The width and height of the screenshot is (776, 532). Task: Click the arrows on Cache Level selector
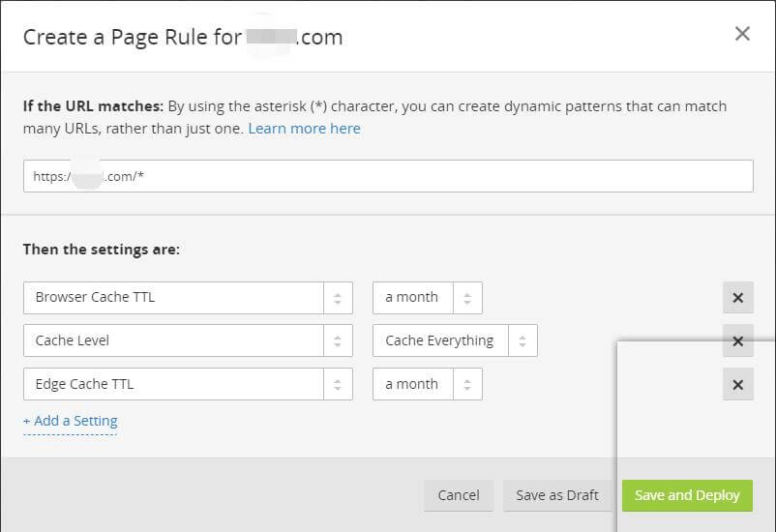point(338,341)
